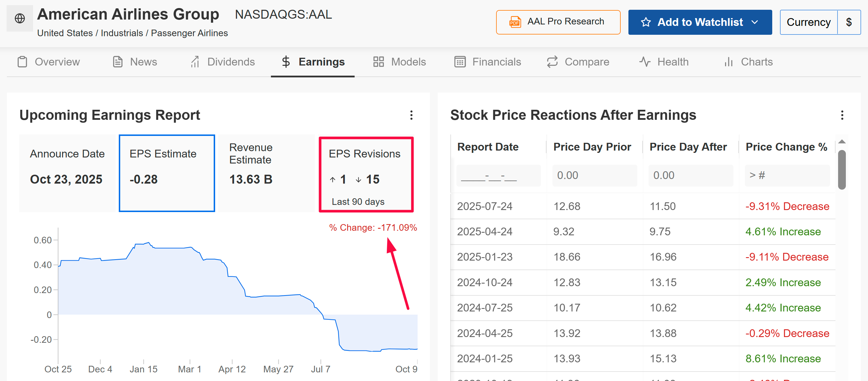Click the Report Date filter field

coord(498,175)
